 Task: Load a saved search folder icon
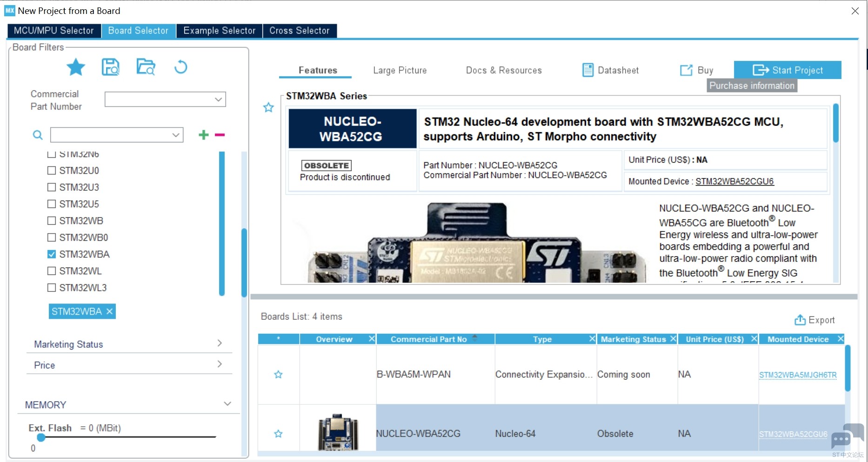coord(146,67)
